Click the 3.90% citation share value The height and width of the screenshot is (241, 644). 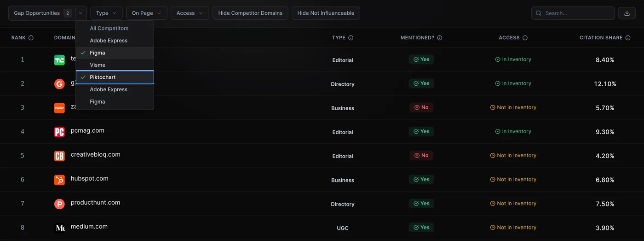pyautogui.click(x=605, y=228)
